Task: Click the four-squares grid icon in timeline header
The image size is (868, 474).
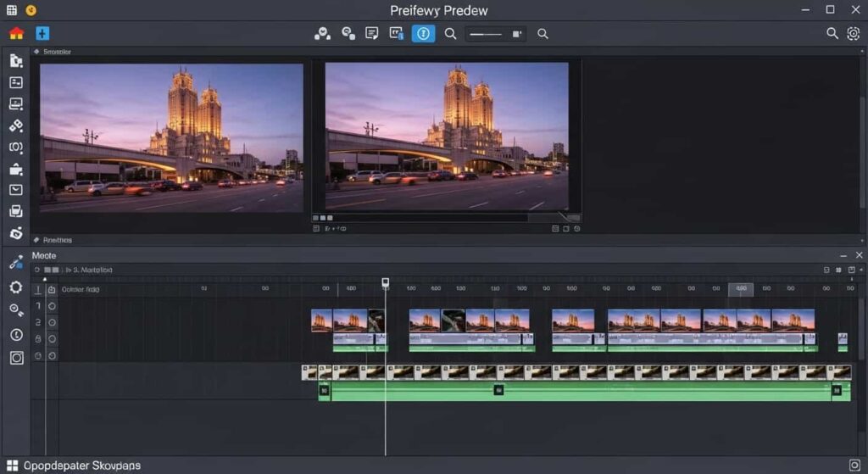Action: (x=838, y=270)
